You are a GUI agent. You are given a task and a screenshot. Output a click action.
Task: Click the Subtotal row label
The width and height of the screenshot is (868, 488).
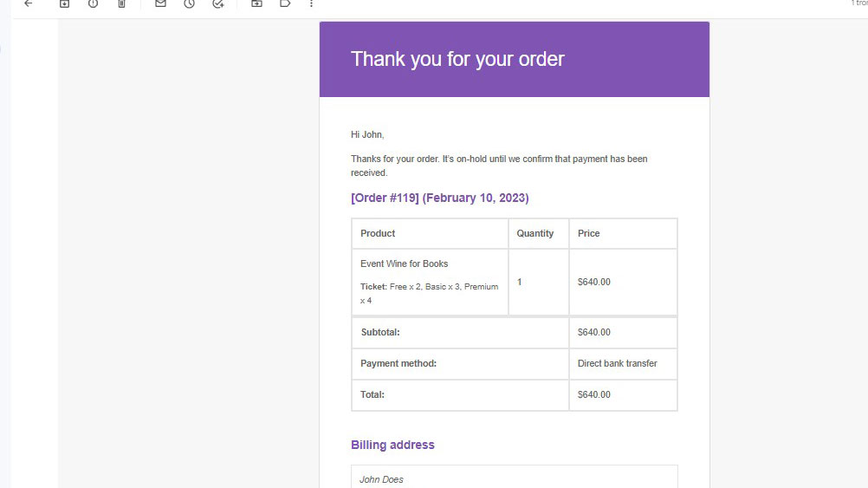[380, 332]
